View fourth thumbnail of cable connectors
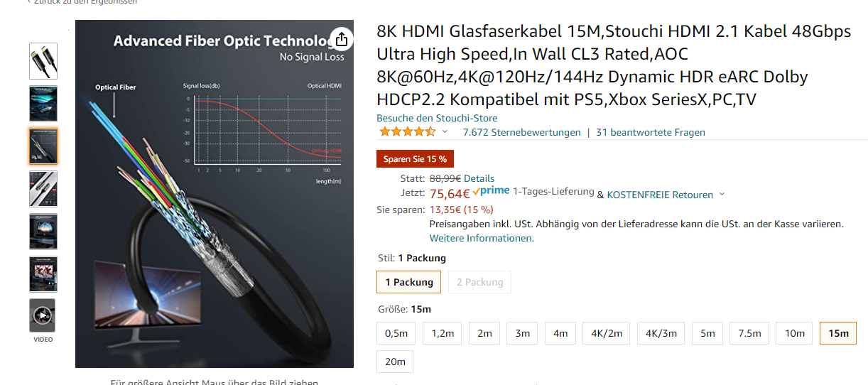Image resolution: width=868 pixels, height=385 pixels. pos(43,189)
